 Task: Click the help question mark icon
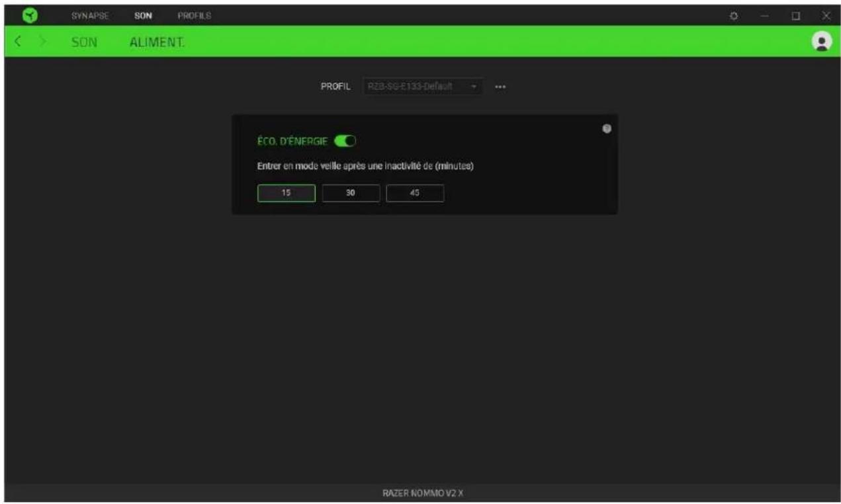pyautogui.click(x=606, y=128)
